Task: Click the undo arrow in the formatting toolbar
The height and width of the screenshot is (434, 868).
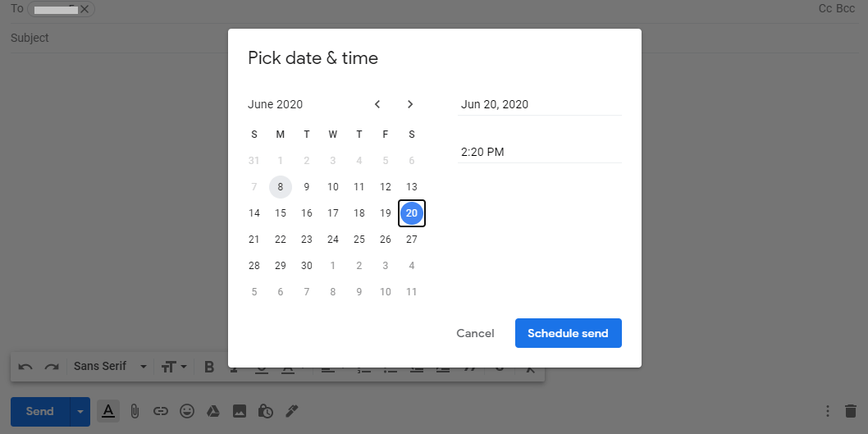Action: pyautogui.click(x=25, y=367)
